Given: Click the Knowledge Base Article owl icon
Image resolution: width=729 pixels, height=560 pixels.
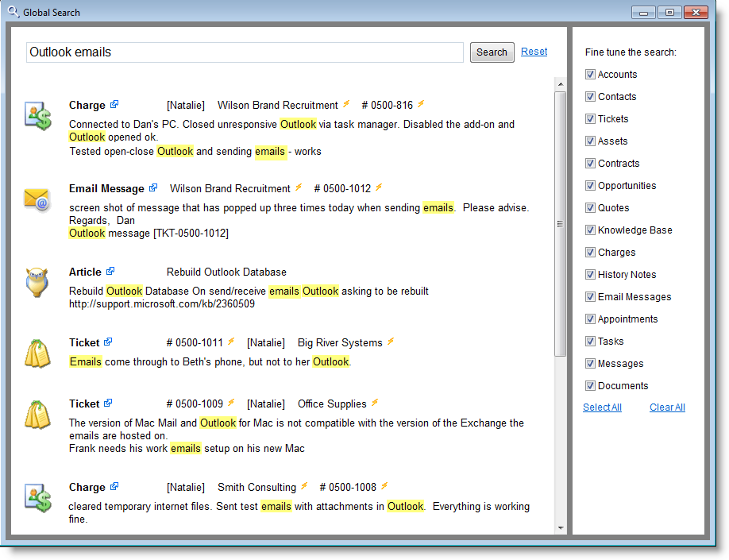Looking at the screenshot, I should [x=37, y=282].
